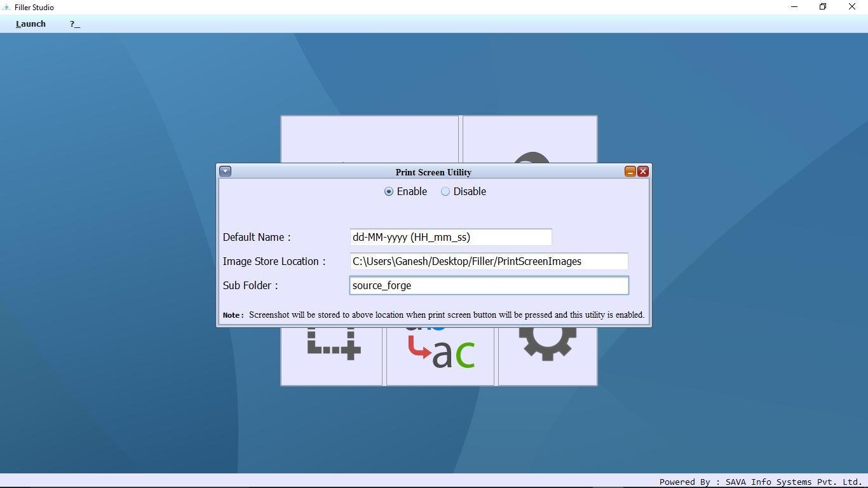Image resolution: width=868 pixels, height=488 pixels.
Task: Open the dialog system menu via dropdown arrow
Action: point(225,171)
